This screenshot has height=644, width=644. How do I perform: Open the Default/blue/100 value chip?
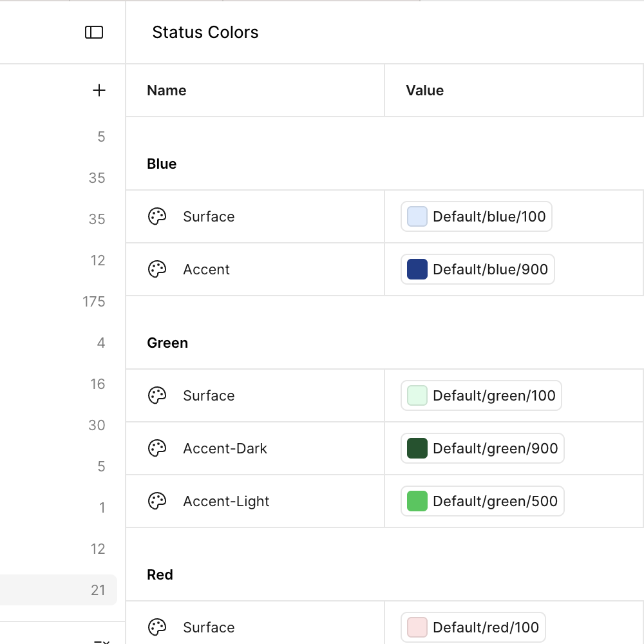click(x=477, y=216)
